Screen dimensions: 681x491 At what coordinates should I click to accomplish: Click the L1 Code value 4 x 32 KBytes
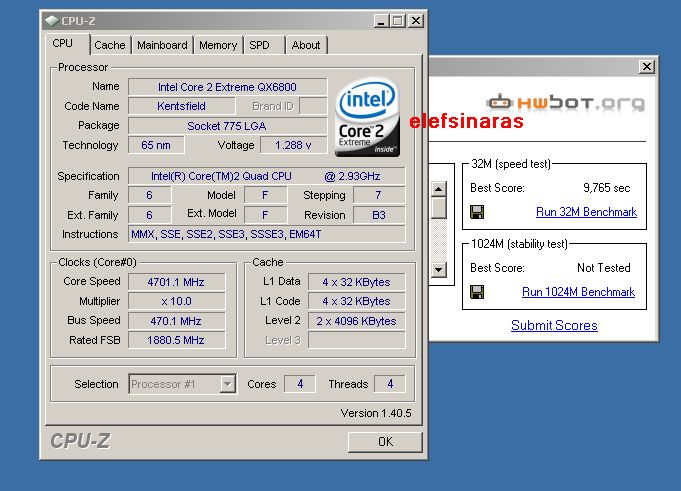pyautogui.click(x=357, y=301)
